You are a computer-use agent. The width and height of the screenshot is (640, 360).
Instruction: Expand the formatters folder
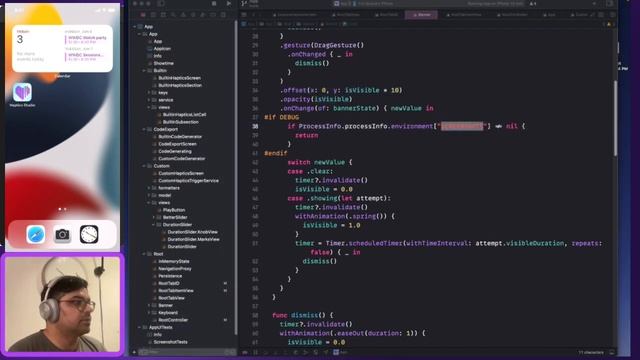pos(149,188)
